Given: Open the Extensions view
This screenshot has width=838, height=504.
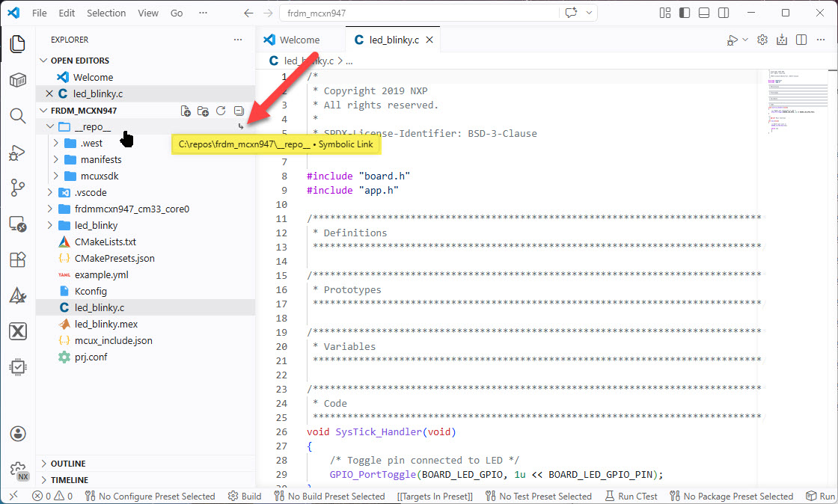Looking at the screenshot, I should (x=17, y=259).
